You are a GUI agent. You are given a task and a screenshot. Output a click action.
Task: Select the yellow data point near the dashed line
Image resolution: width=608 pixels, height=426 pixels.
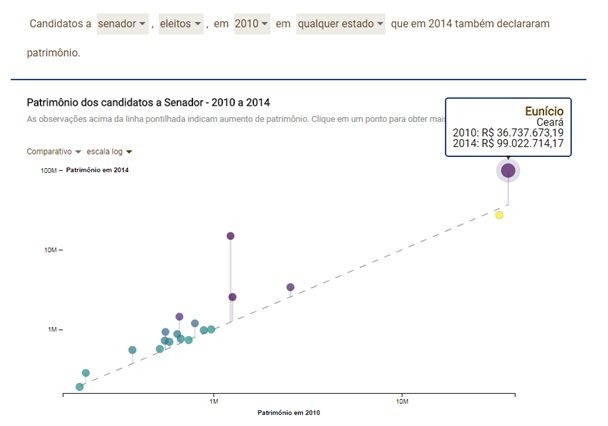pyautogui.click(x=499, y=215)
